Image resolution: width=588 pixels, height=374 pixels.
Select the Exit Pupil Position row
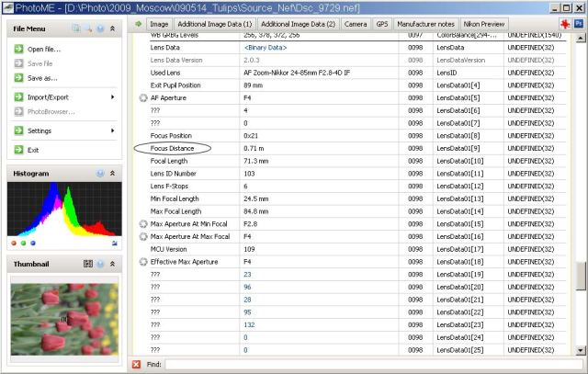357,85
